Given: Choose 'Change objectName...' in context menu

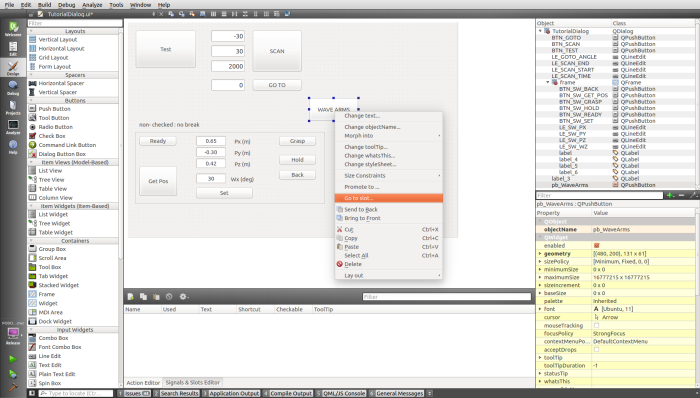Looking at the screenshot, I should (x=388, y=127).
